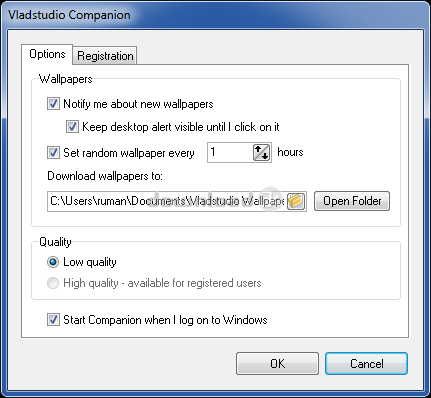The height and width of the screenshot is (398, 431).
Task: Select the Low quality radio button
Action: 53,262
